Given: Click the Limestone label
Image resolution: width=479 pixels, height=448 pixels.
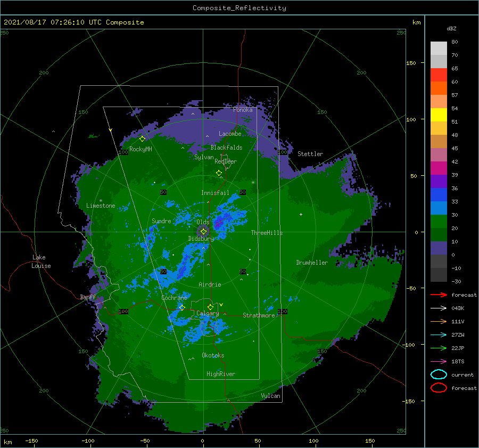Looking at the screenshot, I should (101, 206).
